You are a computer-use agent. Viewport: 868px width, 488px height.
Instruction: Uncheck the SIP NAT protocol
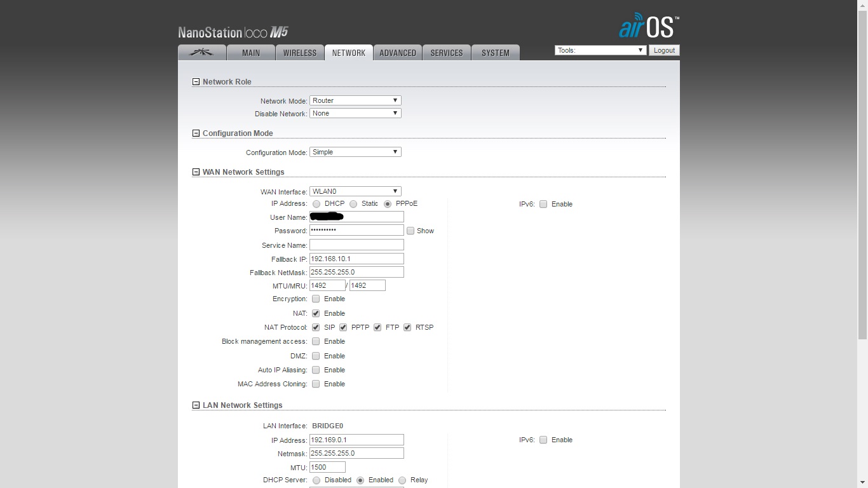tap(316, 327)
